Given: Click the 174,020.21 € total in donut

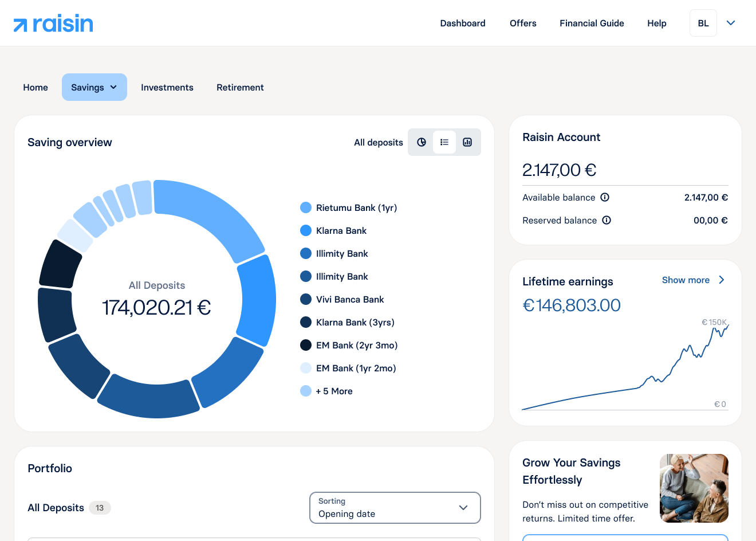Looking at the screenshot, I should [156, 307].
